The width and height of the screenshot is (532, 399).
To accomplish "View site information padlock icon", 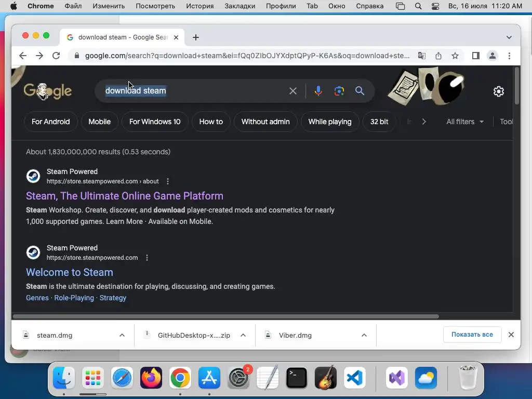I will (77, 56).
